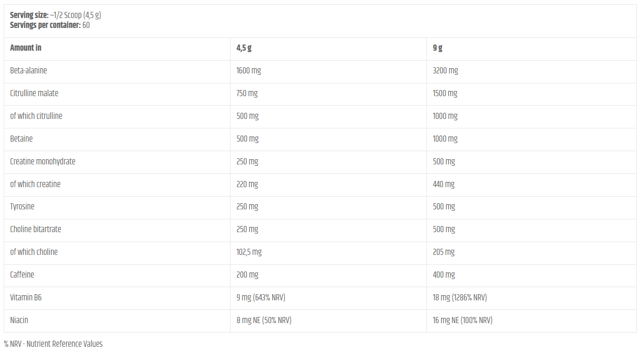Click the 9 g column header
The width and height of the screenshot is (644, 352).
click(x=437, y=48)
